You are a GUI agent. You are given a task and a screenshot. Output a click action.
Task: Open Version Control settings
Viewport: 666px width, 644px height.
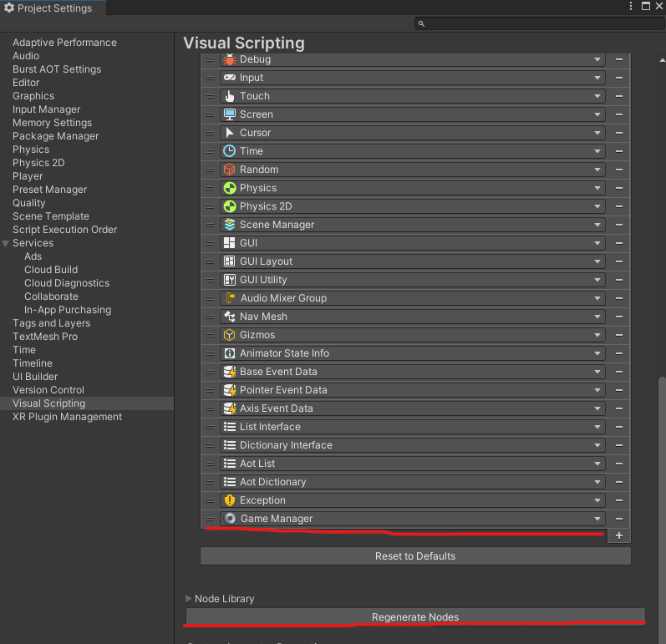[x=48, y=390]
